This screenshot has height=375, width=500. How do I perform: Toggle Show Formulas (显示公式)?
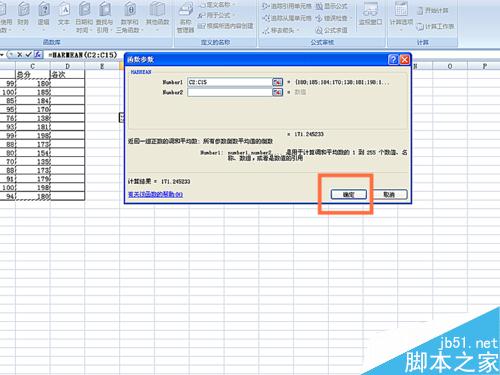(x=332, y=6)
